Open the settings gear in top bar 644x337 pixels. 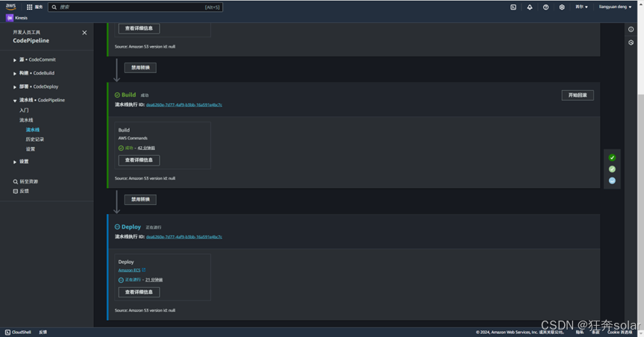pos(561,7)
